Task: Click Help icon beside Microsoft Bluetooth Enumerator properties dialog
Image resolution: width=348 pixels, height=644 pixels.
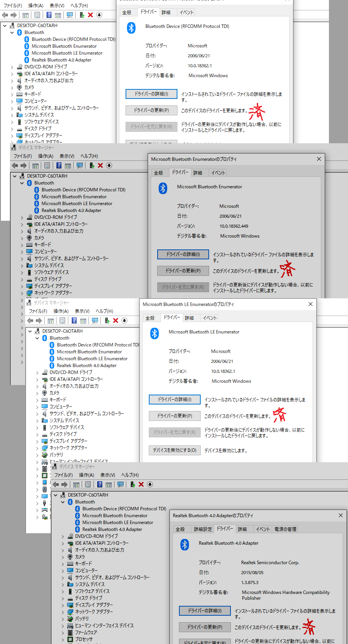Action: [x=59, y=165]
